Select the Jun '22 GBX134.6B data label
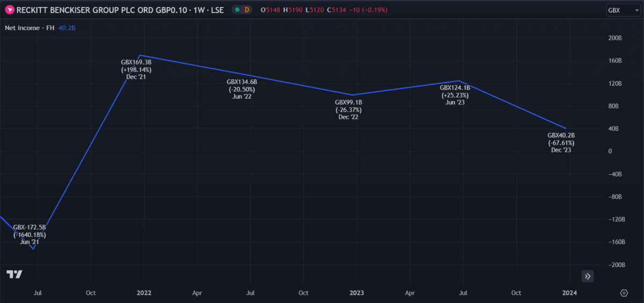 click(x=241, y=89)
